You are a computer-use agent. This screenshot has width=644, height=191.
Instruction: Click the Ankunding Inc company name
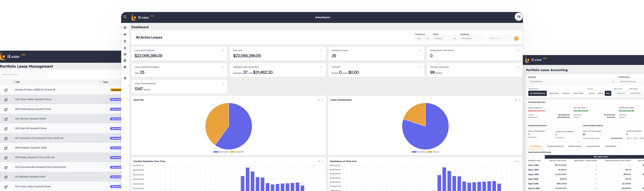tap(323, 17)
